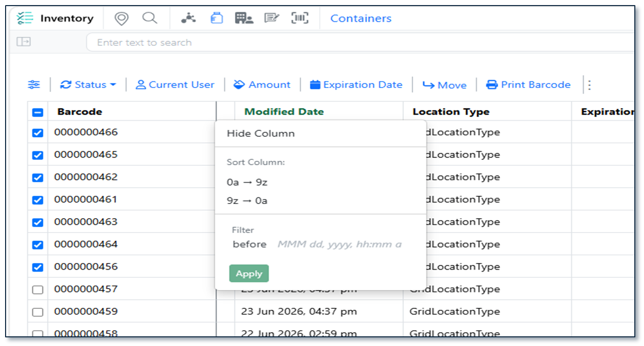Click the date 23 Jun 2026, 04:37 pm
The image size is (644, 346).
(299, 311)
